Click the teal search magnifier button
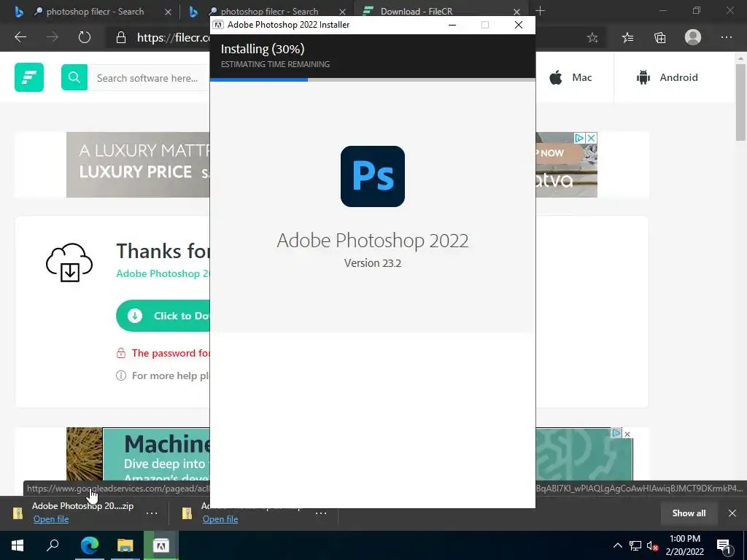The image size is (747, 560). [x=74, y=77]
